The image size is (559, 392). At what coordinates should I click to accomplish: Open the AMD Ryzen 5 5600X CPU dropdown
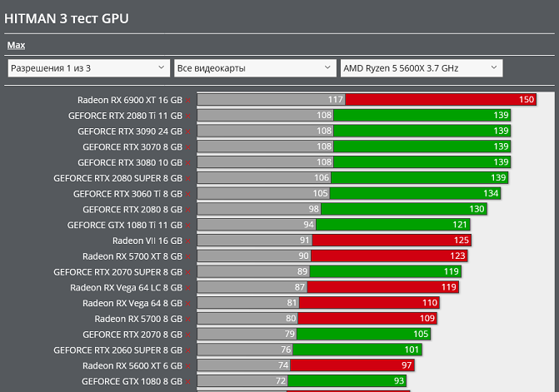coord(422,68)
